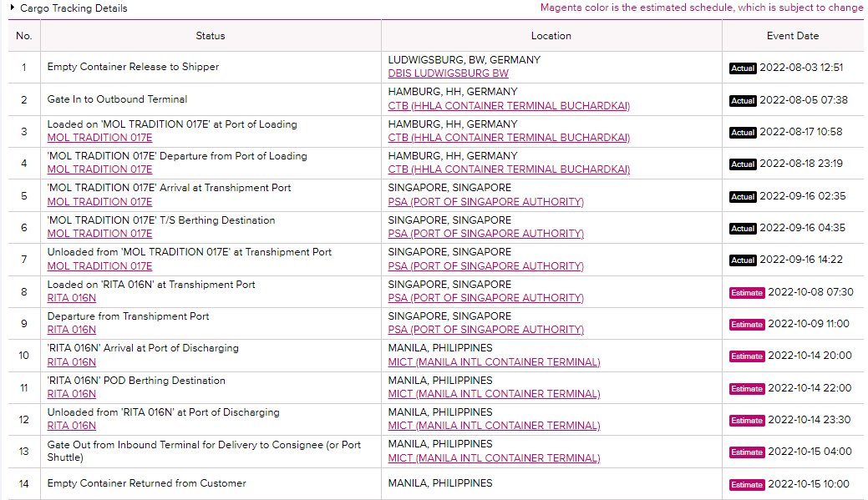Click the Location column header

tap(551, 35)
